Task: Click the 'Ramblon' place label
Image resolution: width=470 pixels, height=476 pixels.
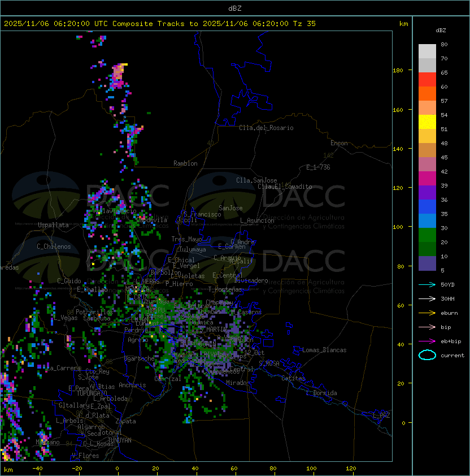Action: (185, 163)
